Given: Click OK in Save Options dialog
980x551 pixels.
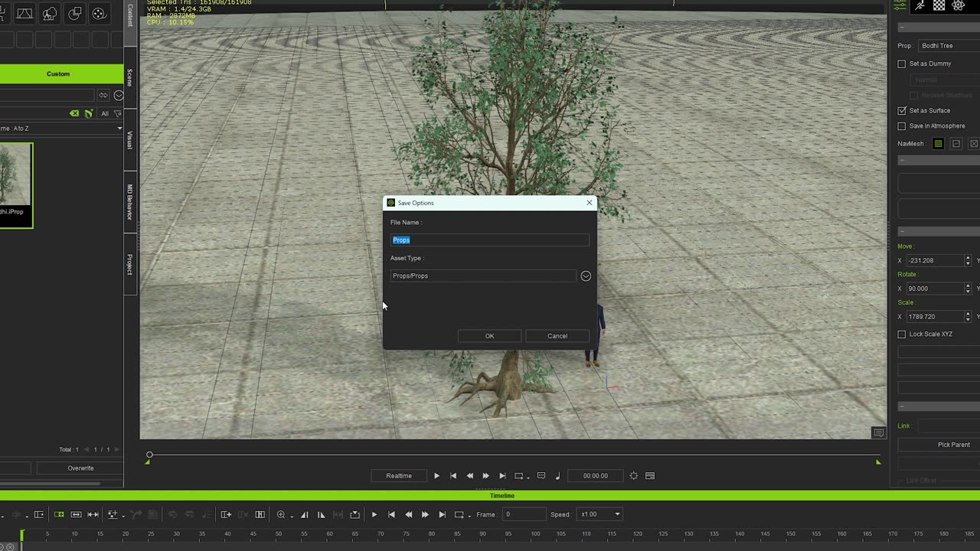Looking at the screenshot, I should pyautogui.click(x=490, y=336).
